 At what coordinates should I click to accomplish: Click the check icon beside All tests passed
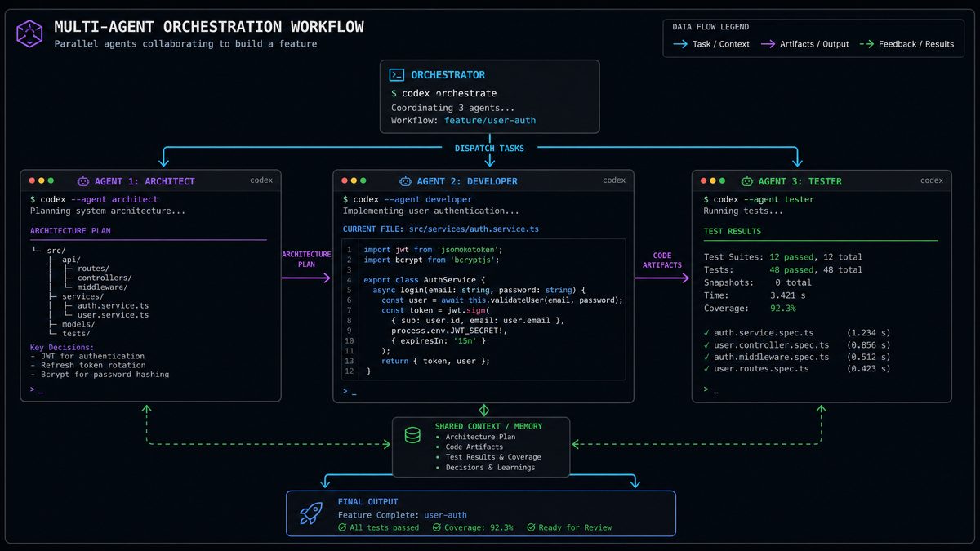click(x=342, y=527)
